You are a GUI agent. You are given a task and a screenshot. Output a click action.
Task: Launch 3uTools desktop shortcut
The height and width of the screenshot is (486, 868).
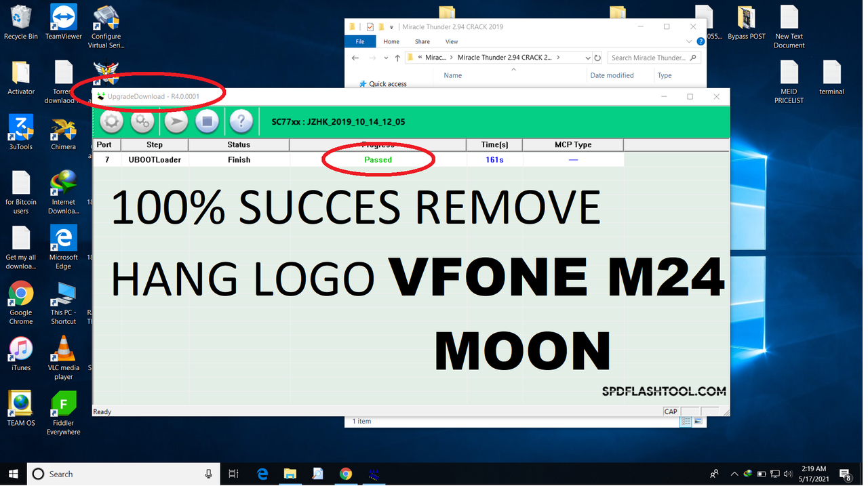click(x=21, y=133)
